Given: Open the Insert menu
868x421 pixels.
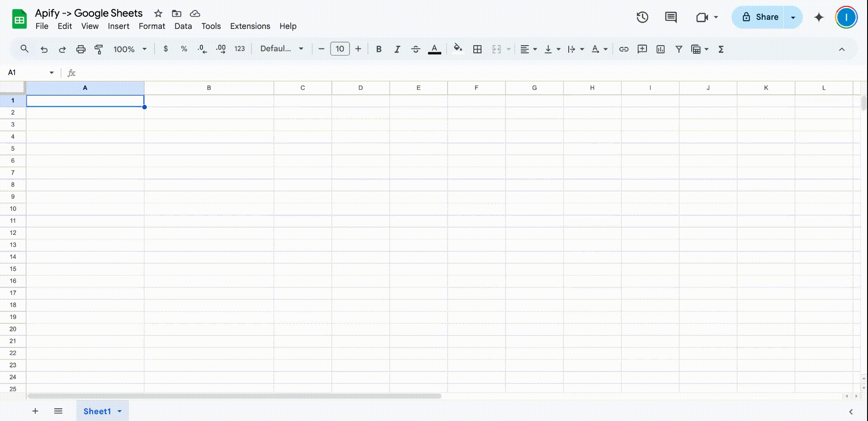Looking at the screenshot, I should coord(118,26).
